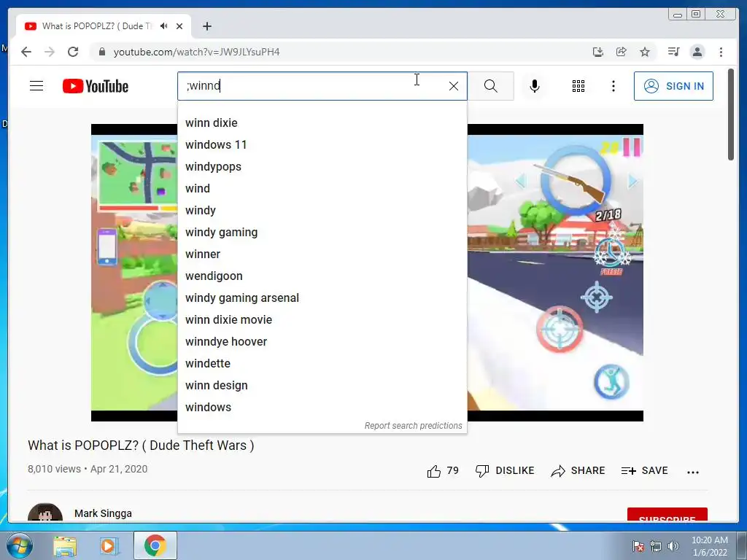This screenshot has width=747, height=560.
Task: Click the Mark Singga channel avatar
Action: (x=45, y=513)
